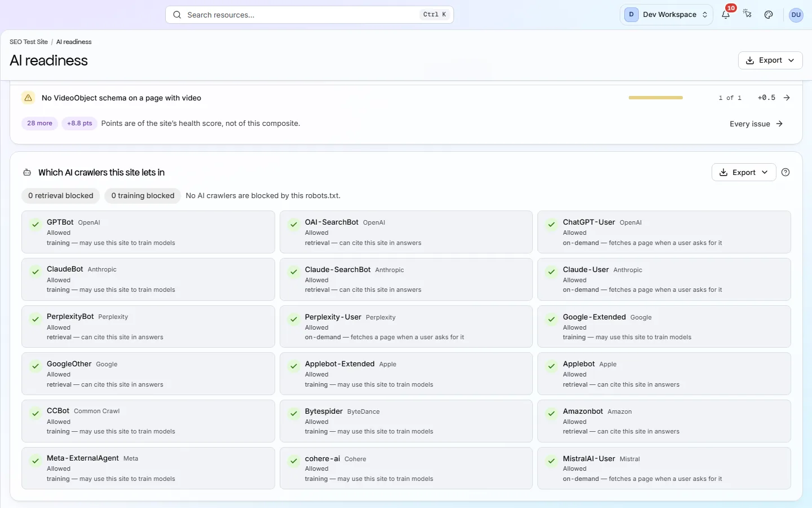Click the Applebot-Extended allowed check icon
Viewport: 812px width, 508px height.
[294, 366]
